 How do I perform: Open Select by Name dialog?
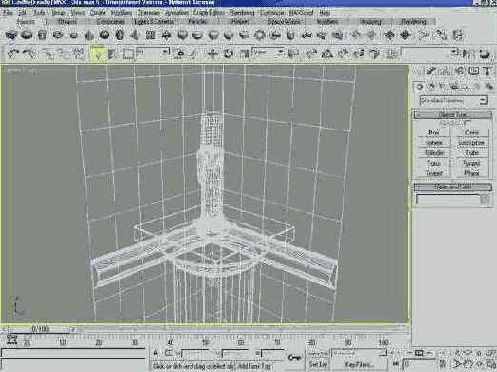pyautogui.click(x=112, y=53)
